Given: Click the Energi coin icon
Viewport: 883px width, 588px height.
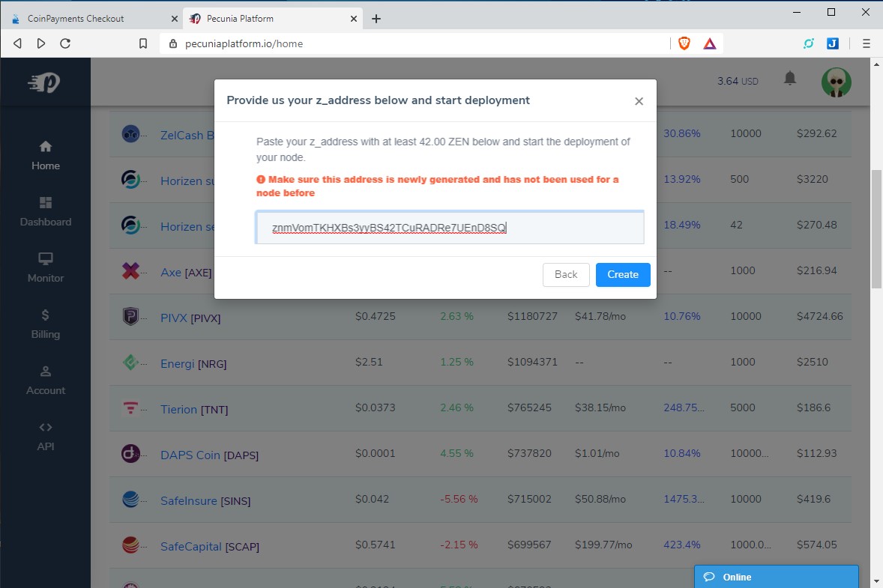Looking at the screenshot, I should point(130,362).
